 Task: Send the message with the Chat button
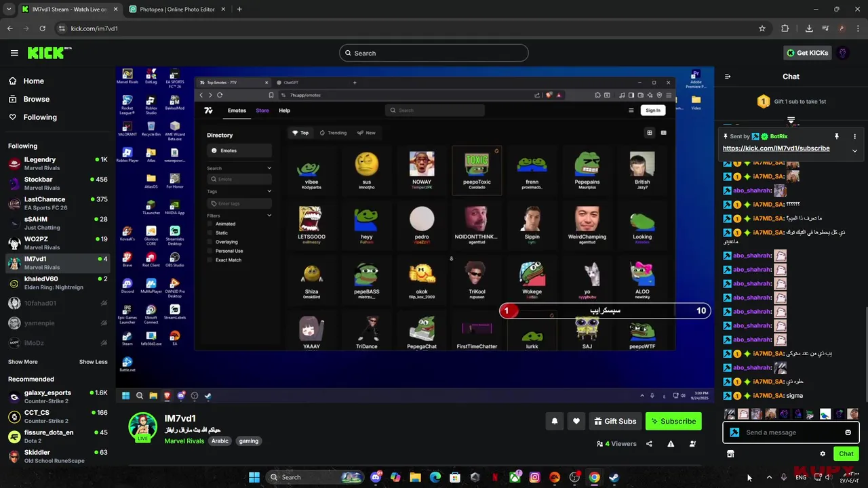[846, 453]
